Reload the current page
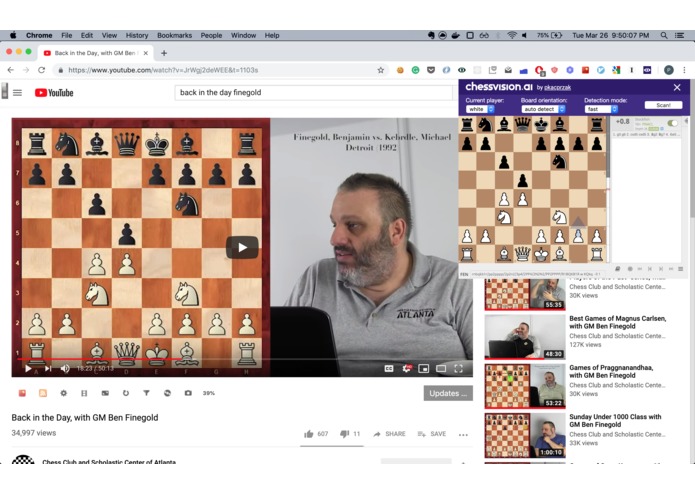This screenshot has height=494, width=695. click(x=41, y=70)
